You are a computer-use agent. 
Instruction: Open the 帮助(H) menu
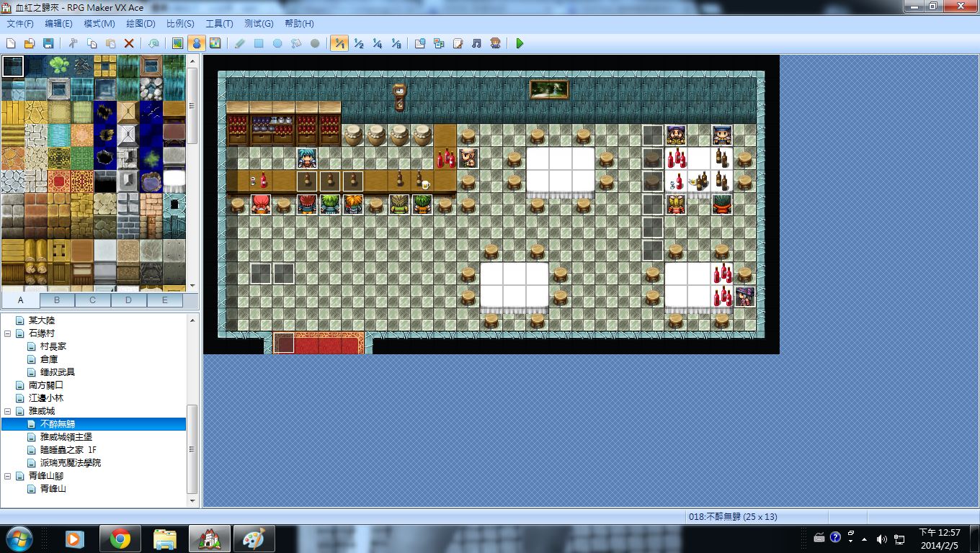click(x=299, y=24)
